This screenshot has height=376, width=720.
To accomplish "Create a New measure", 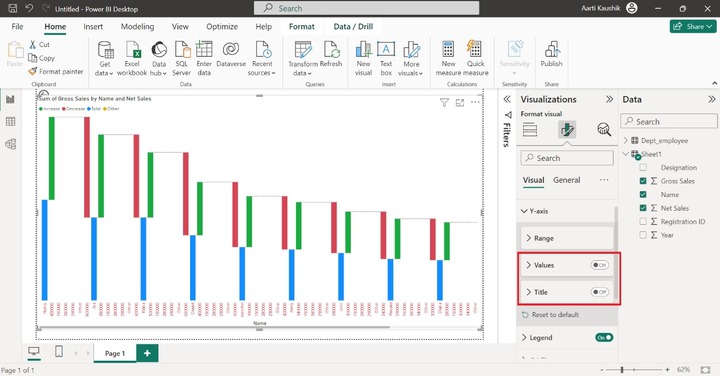I will (x=448, y=58).
